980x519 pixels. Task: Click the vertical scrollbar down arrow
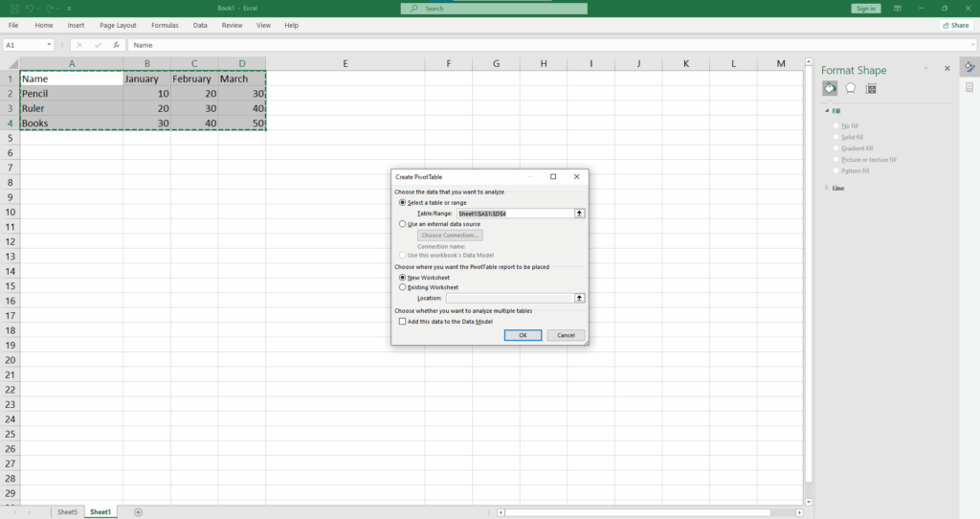(x=808, y=502)
